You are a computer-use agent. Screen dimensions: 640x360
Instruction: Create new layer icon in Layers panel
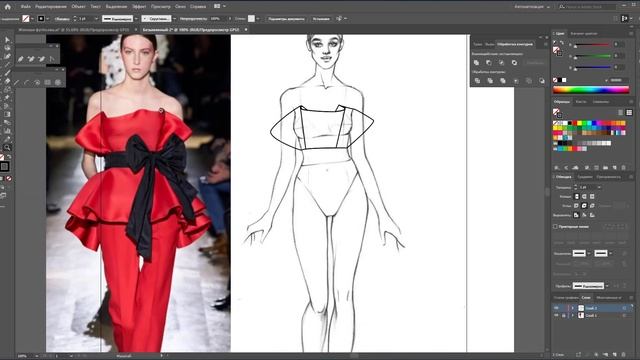click(x=615, y=355)
